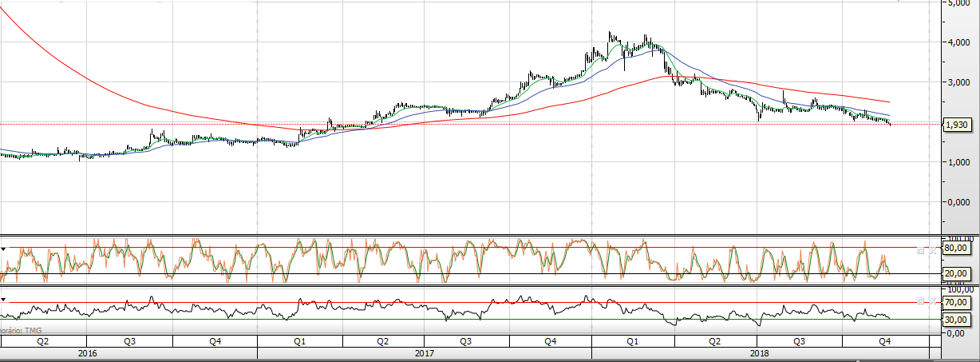Select the 2018 year on the timeline
Image resolution: width=980 pixels, height=362 pixels.
click(x=759, y=352)
